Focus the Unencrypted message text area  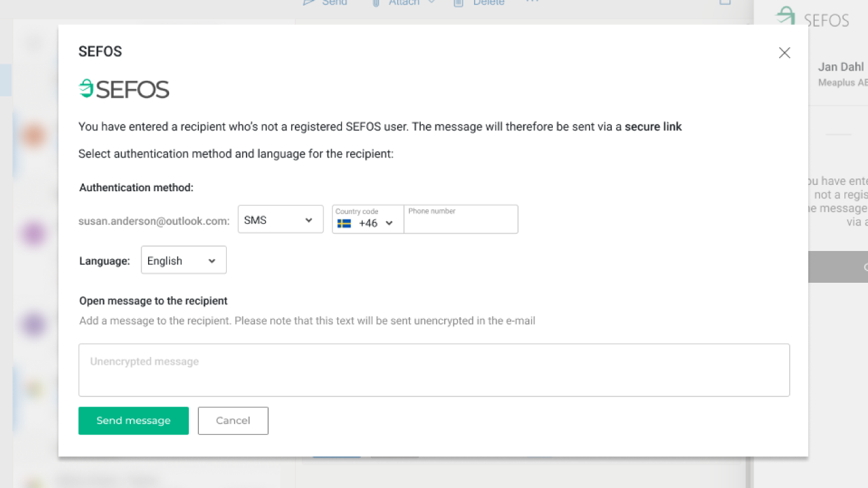(433, 370)
